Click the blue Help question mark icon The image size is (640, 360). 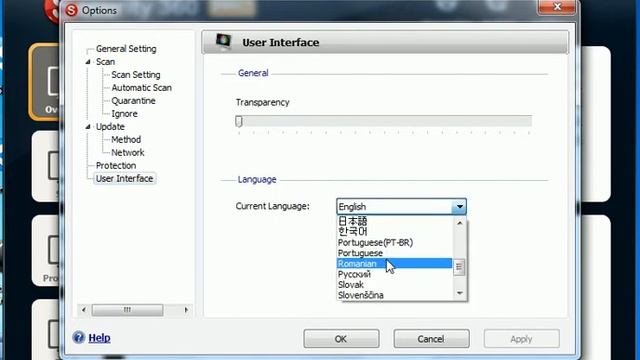click(x=78, y=338)
